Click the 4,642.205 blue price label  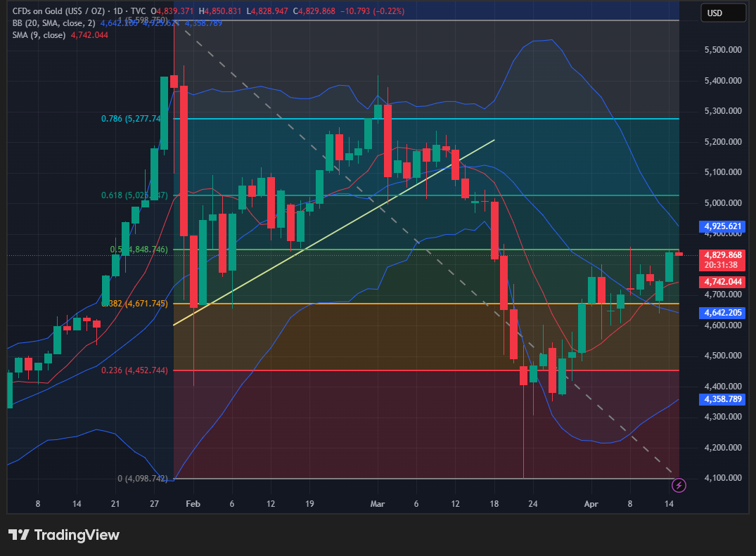click(723, 313)
